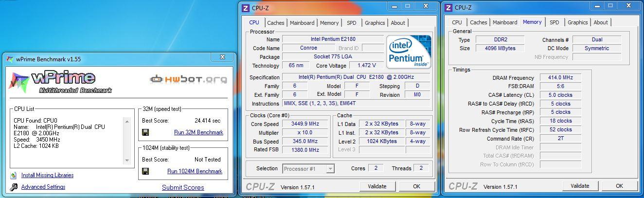Run the 32M benchmark
Viewport: 644px width, 198px height.
pos(198,132)
